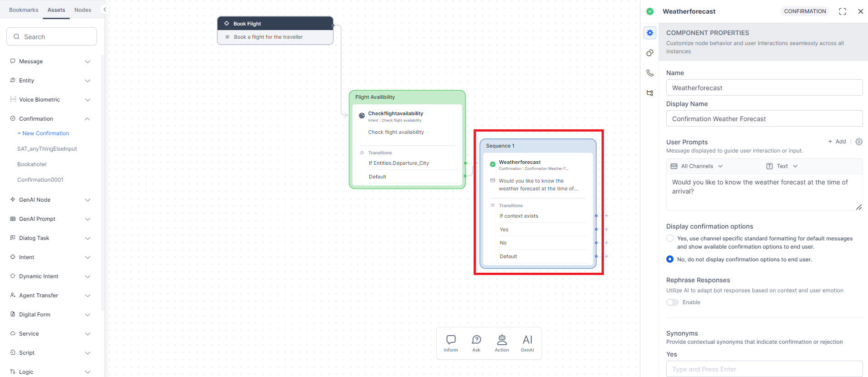868x377 pixels.
Task: Select Yes, use channel specific formatting option
Action: [x=670, y=238]
